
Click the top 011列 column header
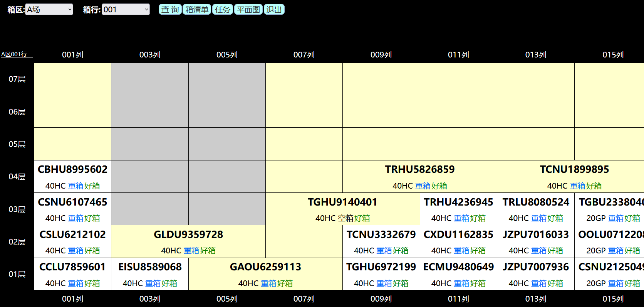coord(458,55)
